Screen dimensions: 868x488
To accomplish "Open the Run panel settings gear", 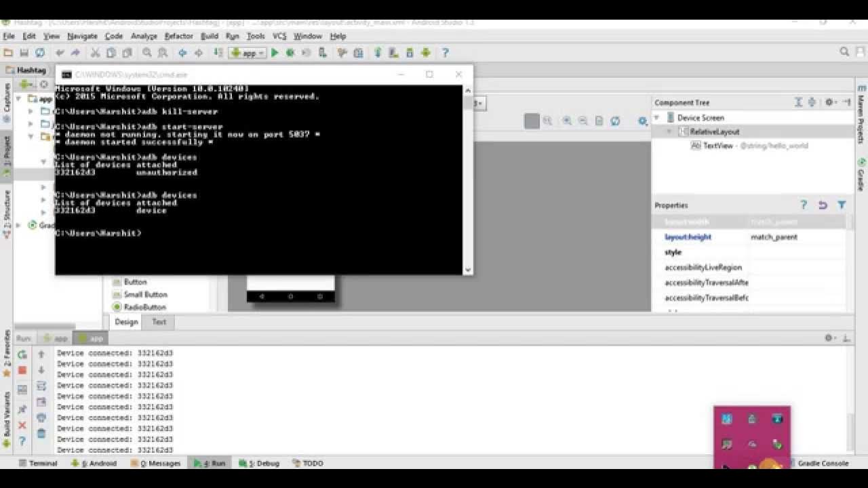I will [x=830, y=338].
